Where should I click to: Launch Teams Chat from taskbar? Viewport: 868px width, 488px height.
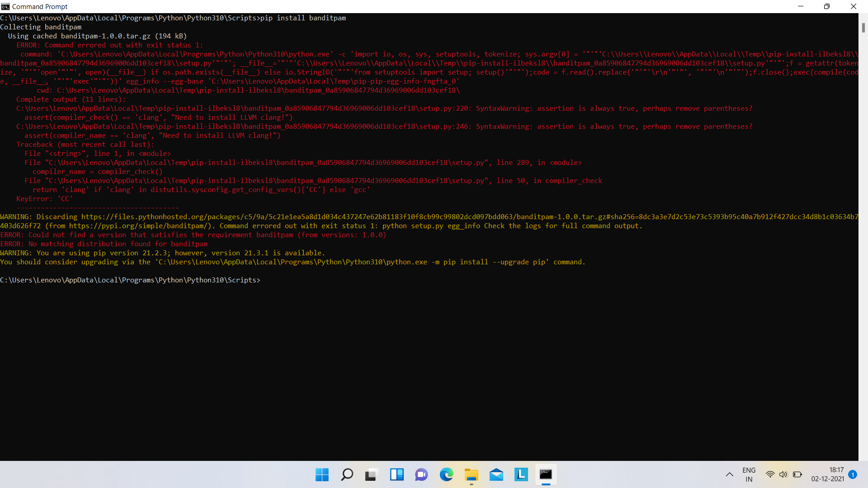421,474
